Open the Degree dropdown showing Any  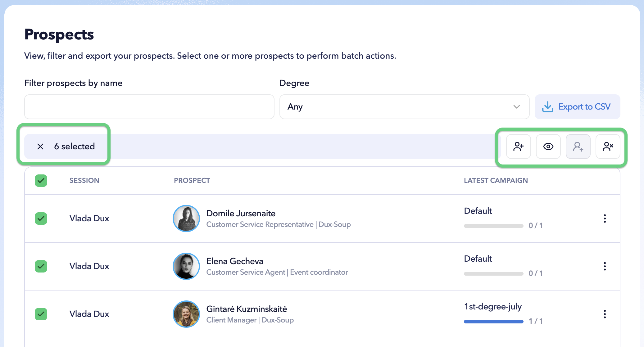(404, 107)
